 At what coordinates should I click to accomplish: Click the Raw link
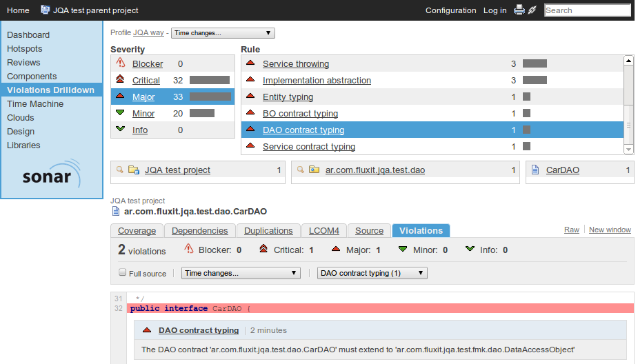pyautogui.click(x=572, y=230)
